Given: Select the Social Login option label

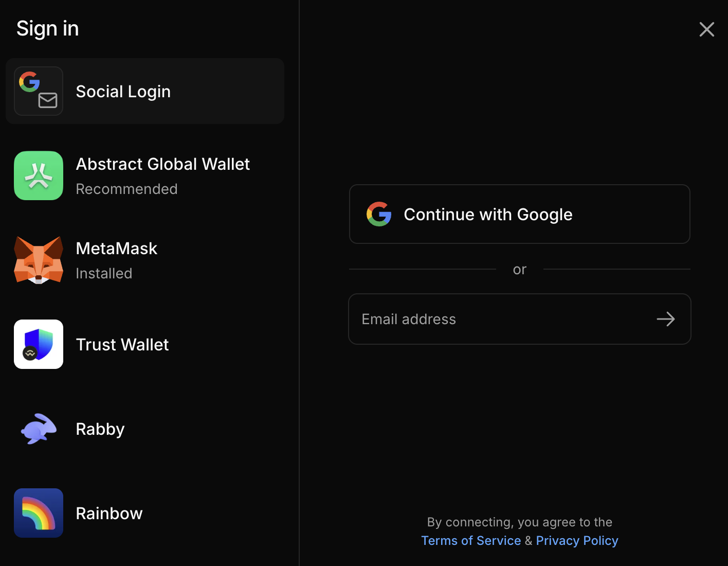Looking at the screenshot, I should 123,92.
